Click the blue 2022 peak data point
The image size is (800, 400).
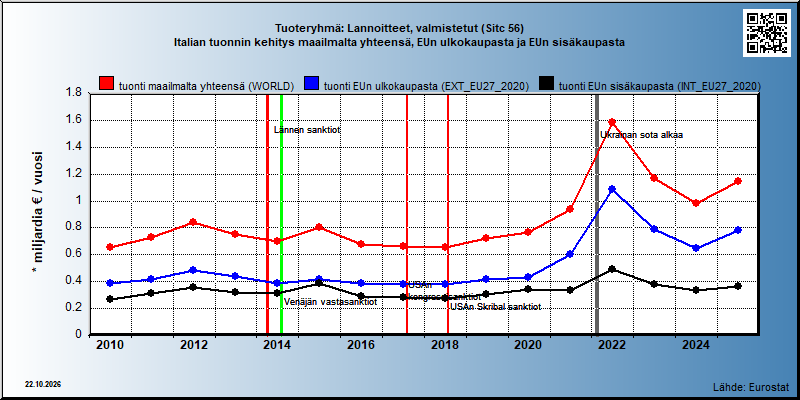point(612,189)
